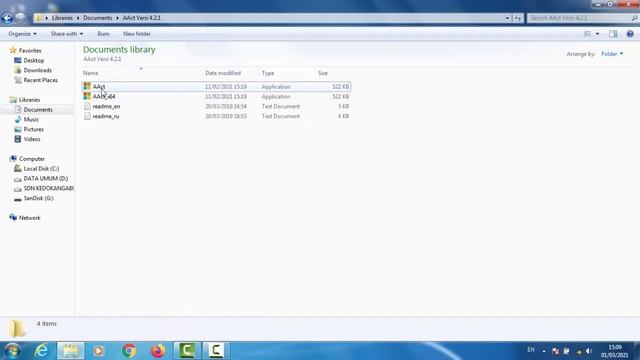Launch Internet Explorer from taskbar

(x=41, y=351)
